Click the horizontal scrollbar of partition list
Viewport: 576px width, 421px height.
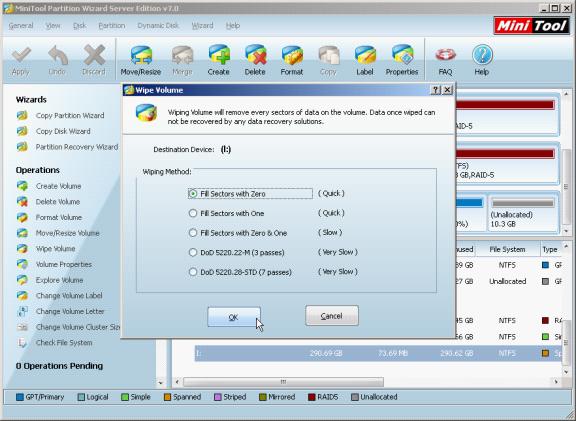[x=283, y=382]
